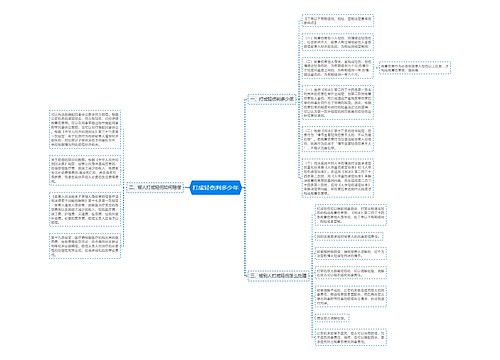
Task: Select the third note box under branch 一, linked to the side note
Action: tap(338, 68)
